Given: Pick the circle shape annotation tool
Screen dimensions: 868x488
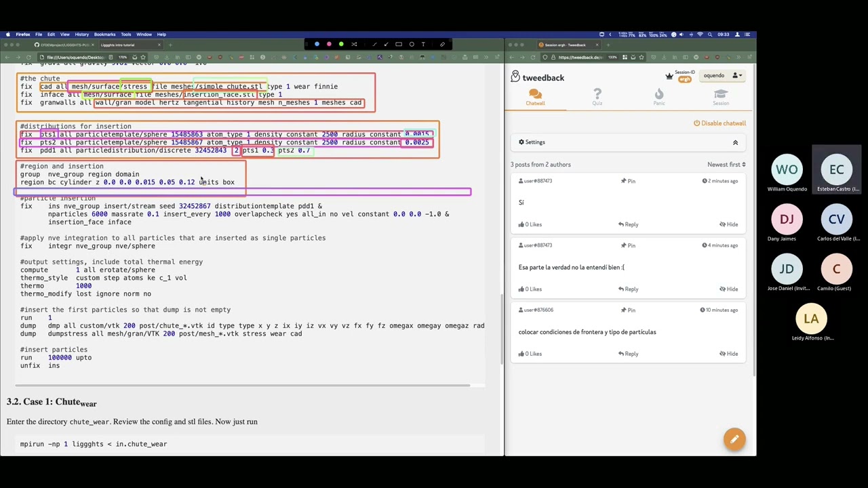Looking at the screenshot, I should point(411,45).
